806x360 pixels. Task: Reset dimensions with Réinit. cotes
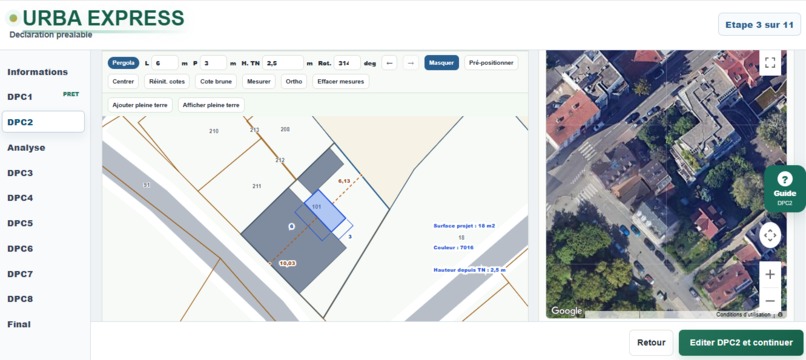(x=167, y=81)
